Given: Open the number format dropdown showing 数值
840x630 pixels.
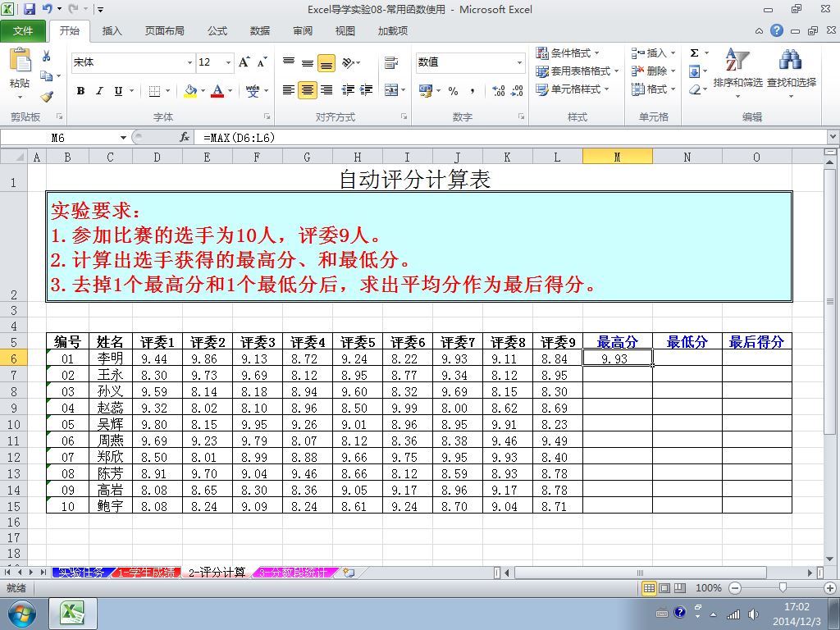Looking at the screenshot, I should point(519,62).
